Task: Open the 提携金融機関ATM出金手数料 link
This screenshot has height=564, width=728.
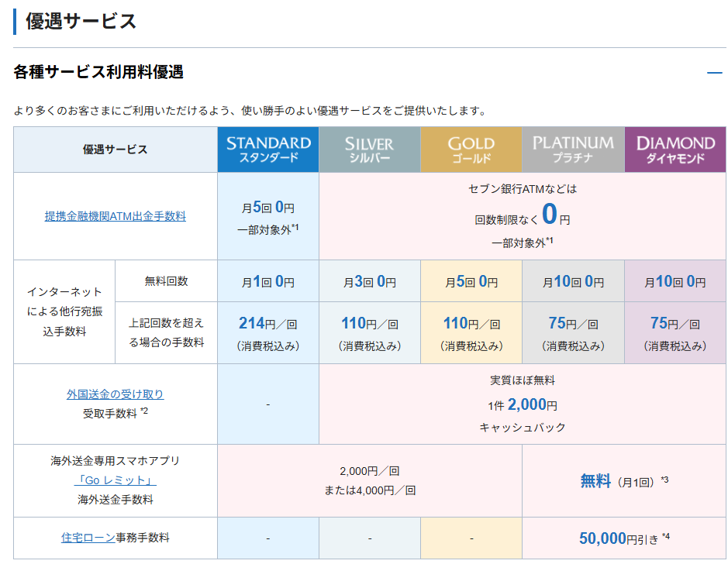Action: tap(115, 216)
